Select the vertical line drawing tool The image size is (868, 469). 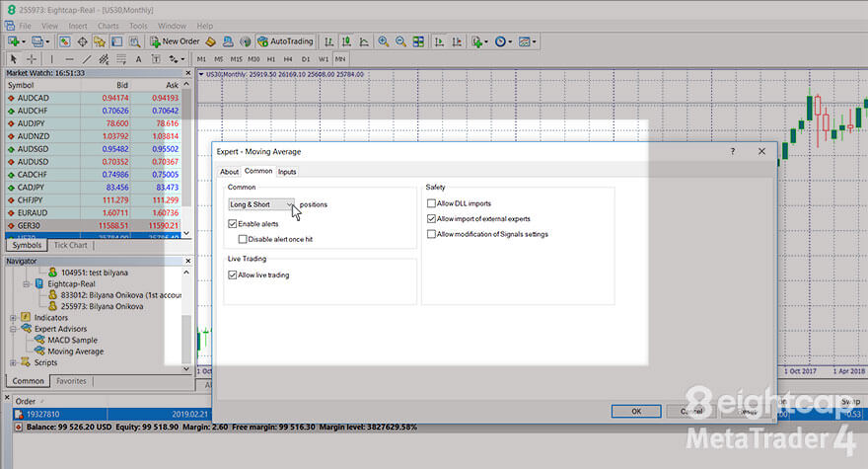pyautogui.click(x=51, y=59)
